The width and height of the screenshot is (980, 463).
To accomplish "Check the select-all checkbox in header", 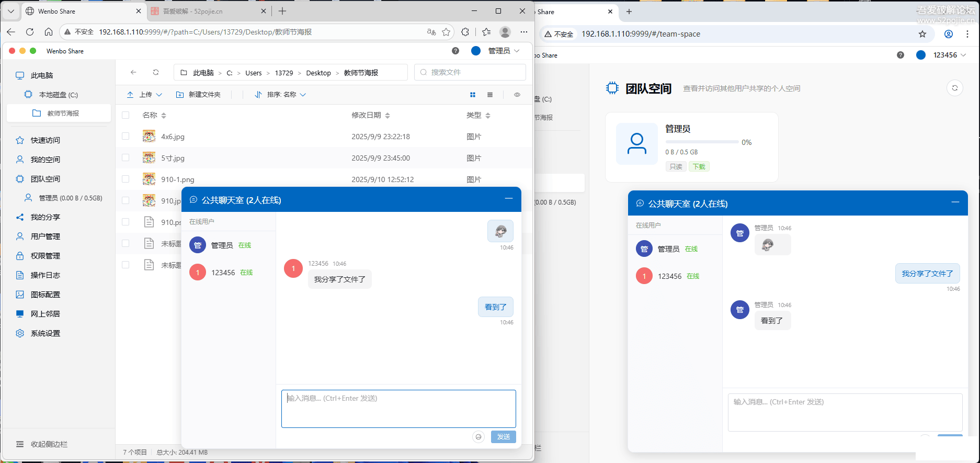I will tap(126, 115).
